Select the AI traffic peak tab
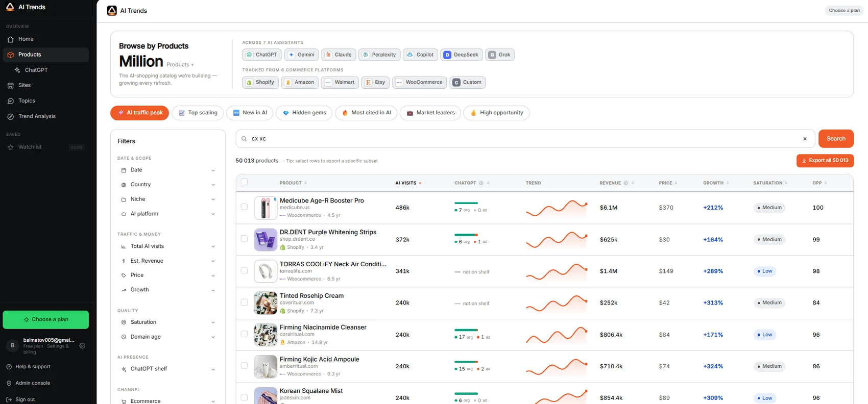This screenshot has height=404, width=868. click(x=139, y=113)
